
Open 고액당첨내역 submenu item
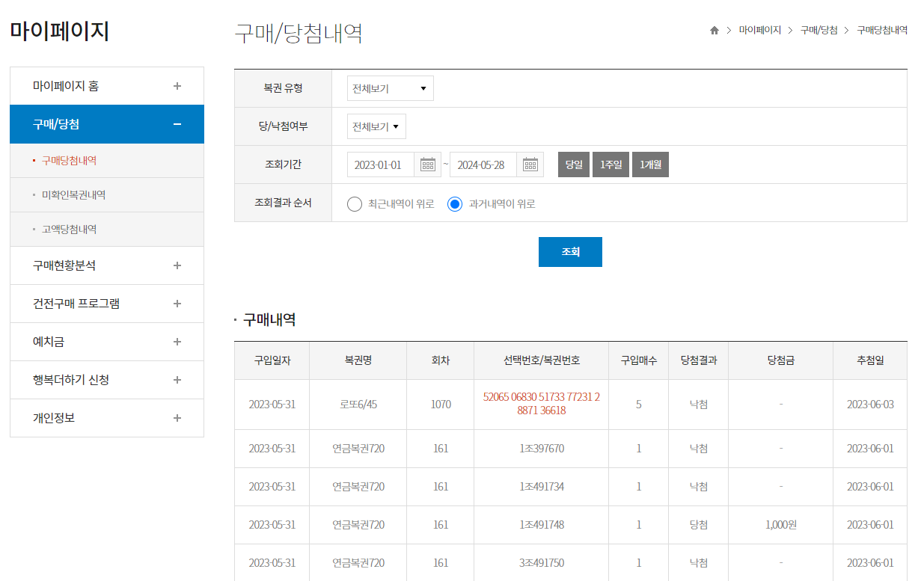click(69, 230)
